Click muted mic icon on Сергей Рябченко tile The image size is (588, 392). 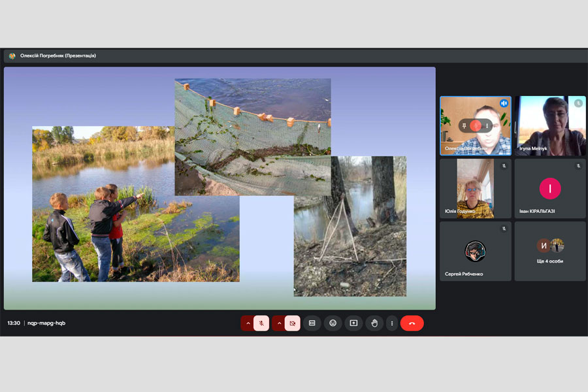point(504,228)
